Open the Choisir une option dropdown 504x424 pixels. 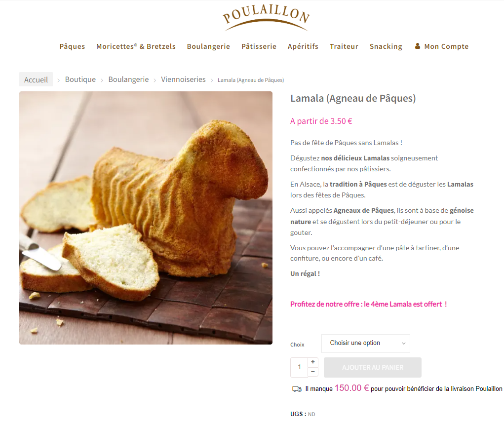(x=365, y=344)
